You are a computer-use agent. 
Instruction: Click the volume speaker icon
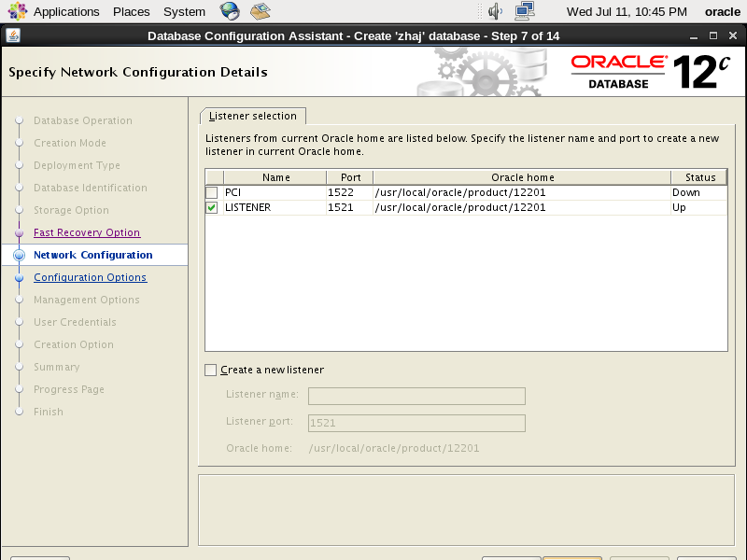coord(496,11)
